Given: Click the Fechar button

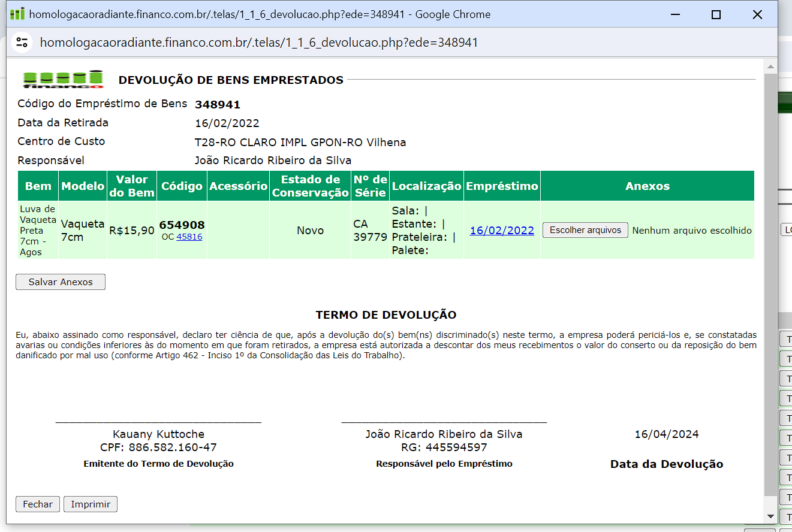Looking at the screenshot, I should (x=38, y=504).
